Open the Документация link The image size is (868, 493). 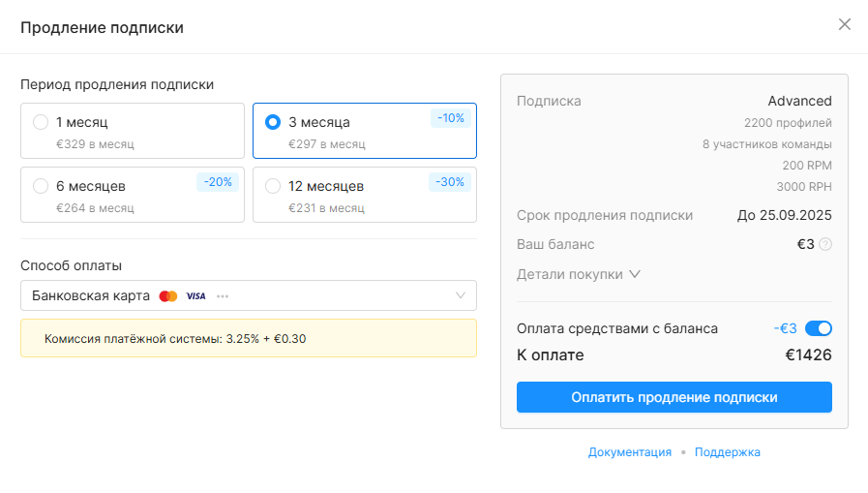629,452
